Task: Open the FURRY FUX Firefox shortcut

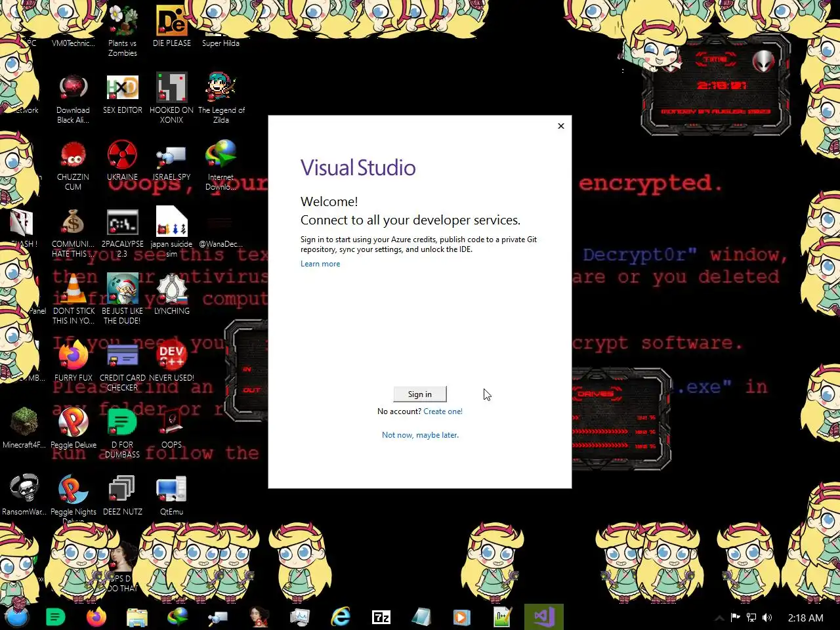Action: (73, 361)
